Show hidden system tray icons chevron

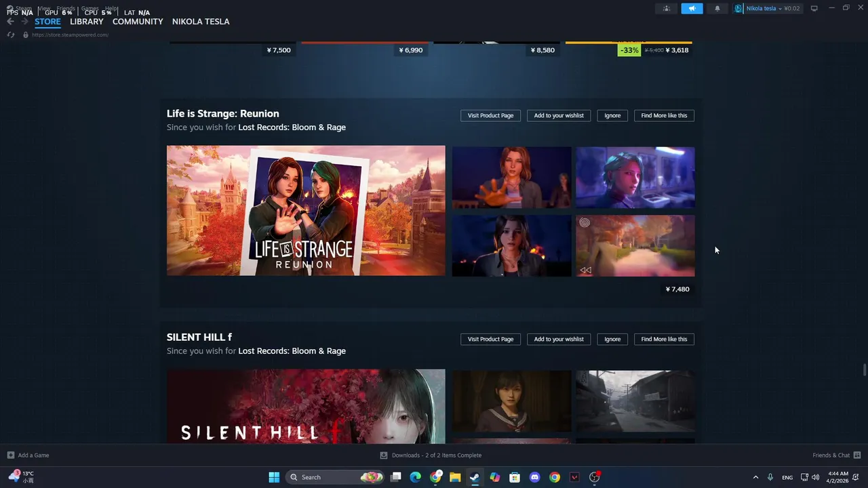coord(755,477)
